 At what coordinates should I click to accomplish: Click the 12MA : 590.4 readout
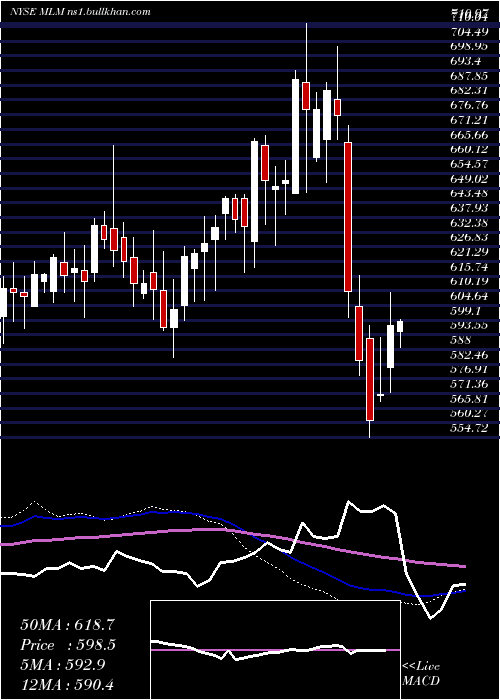tap(68, 685)
